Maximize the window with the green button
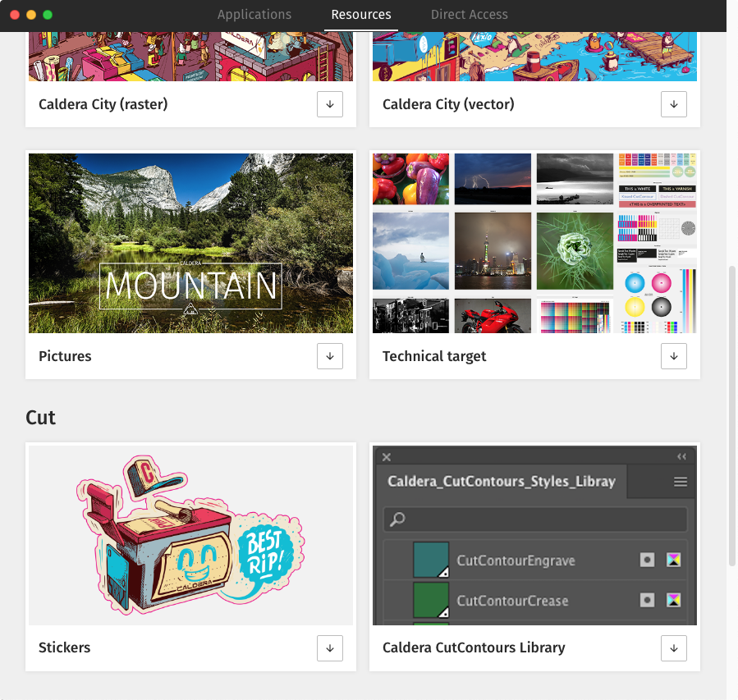The height and width of the screenshot is (700, 738). (48, 15)
